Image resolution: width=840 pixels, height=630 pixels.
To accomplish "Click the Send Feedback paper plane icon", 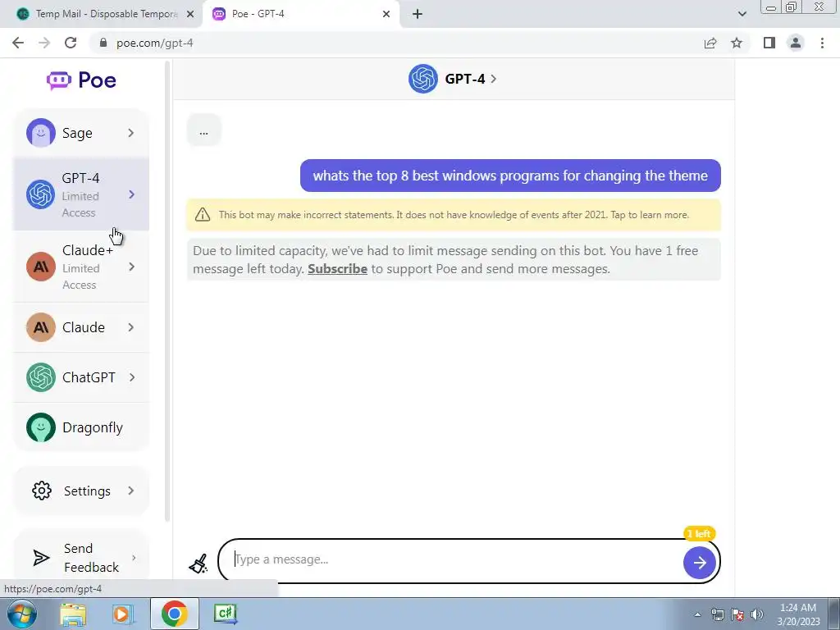I will coord(41,558).
